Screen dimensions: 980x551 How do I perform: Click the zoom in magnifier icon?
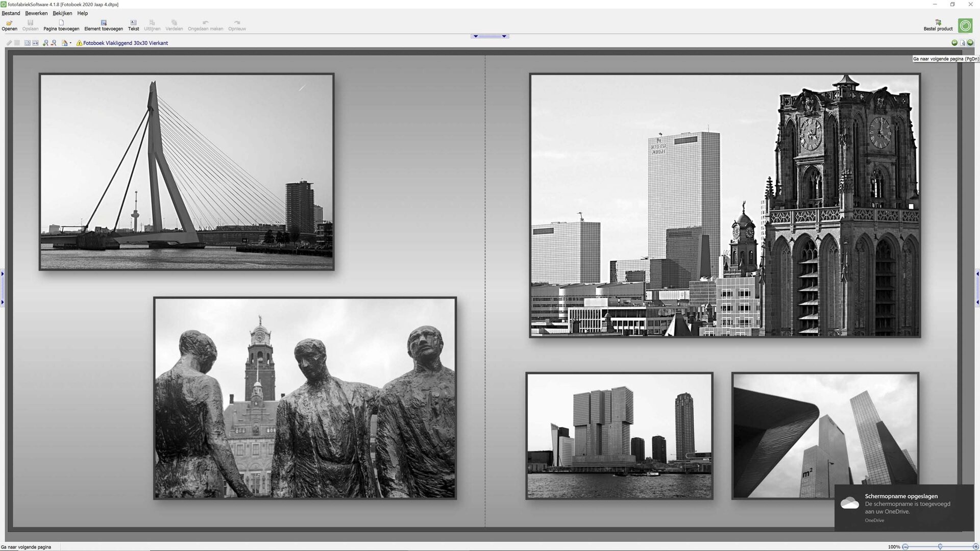(x=45, y=43)
